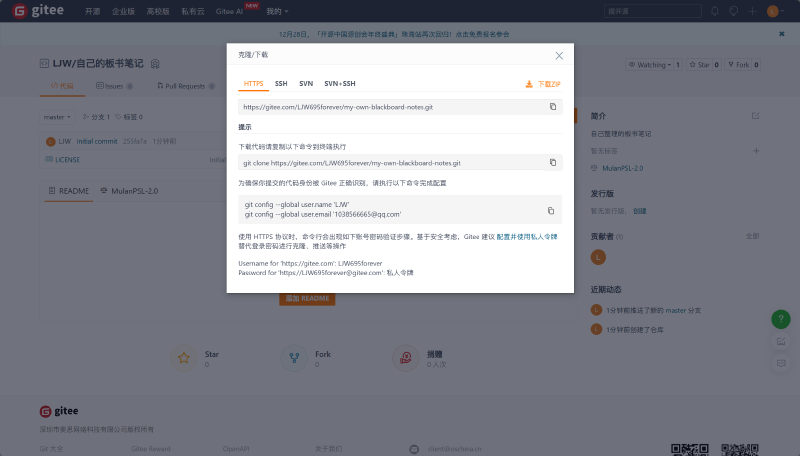Click the footer Gitee logo

(59, 411)
